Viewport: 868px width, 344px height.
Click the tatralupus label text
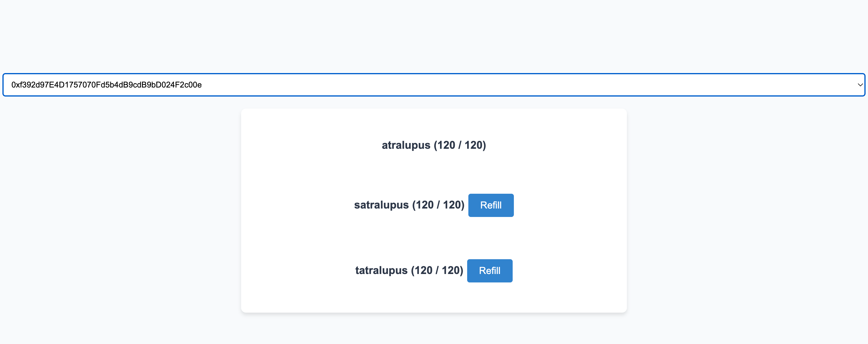(x=381, y=270)
